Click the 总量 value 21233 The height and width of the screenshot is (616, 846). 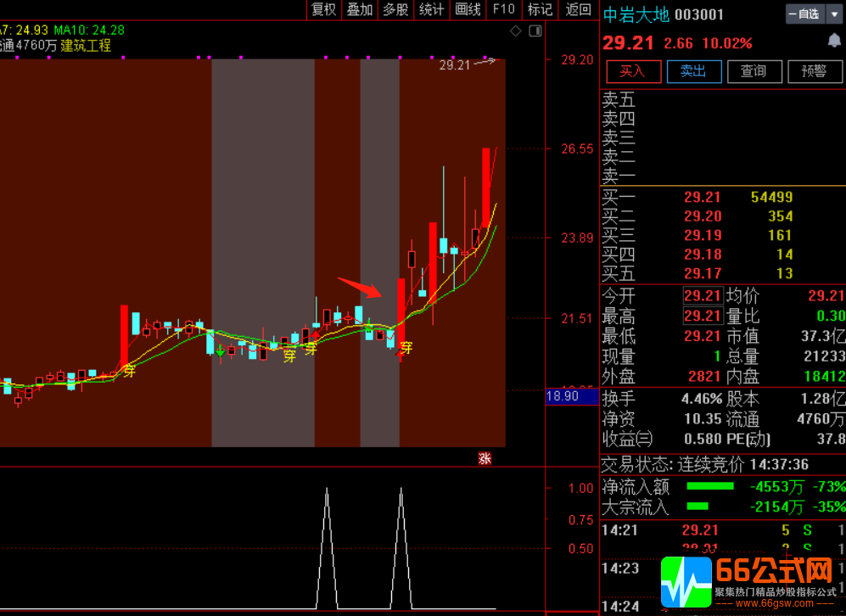(x=824, y=356)
